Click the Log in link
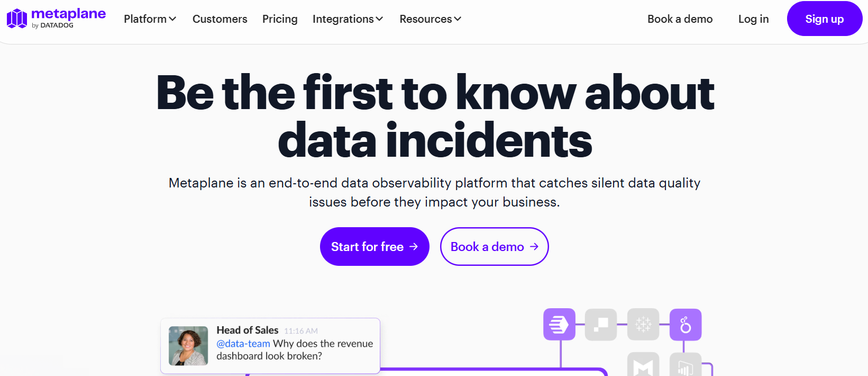This screenshot has width=868, height=376. click(x=753, y=19)
